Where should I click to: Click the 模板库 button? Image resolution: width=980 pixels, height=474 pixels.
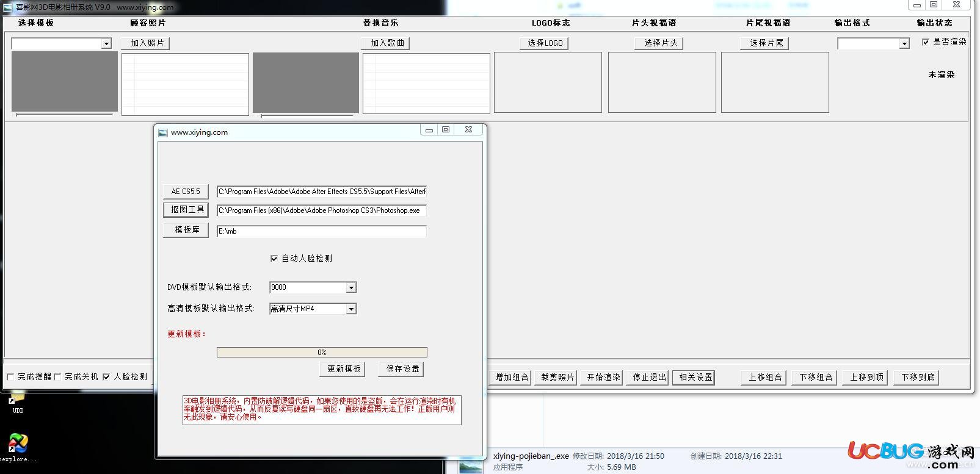(x=186, y=230)
